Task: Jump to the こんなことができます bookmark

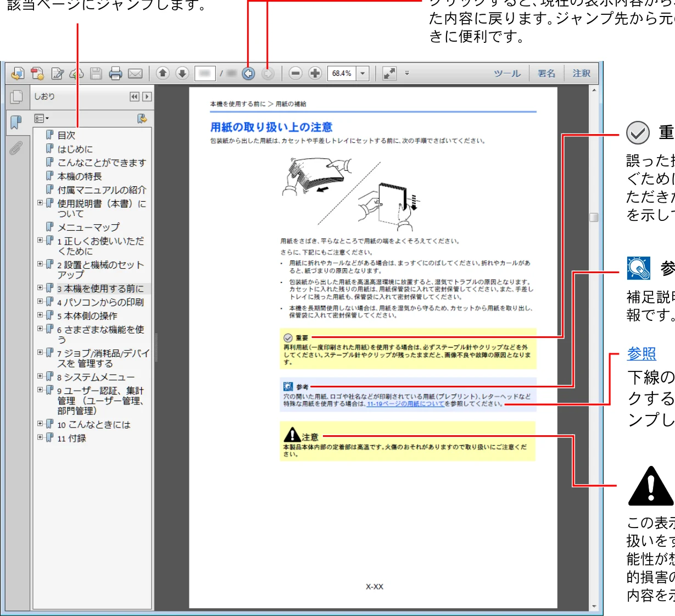Action: [102, 163]
